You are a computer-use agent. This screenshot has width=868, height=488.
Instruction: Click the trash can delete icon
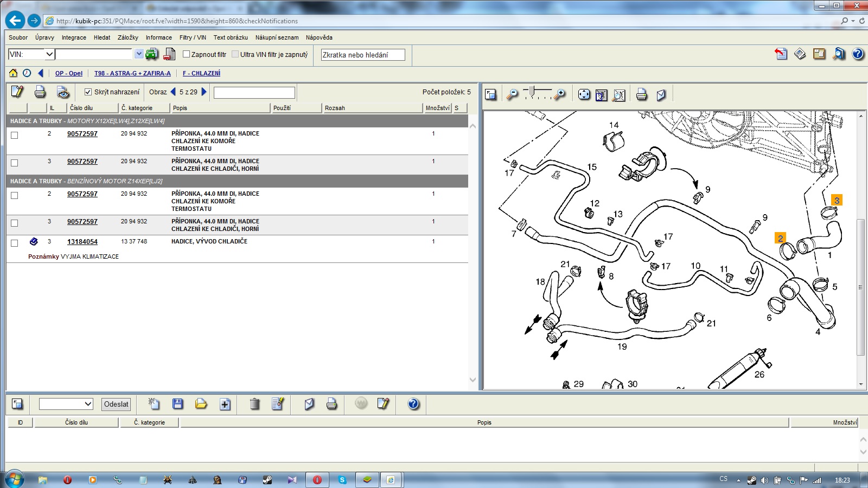(x=254, y=404)
